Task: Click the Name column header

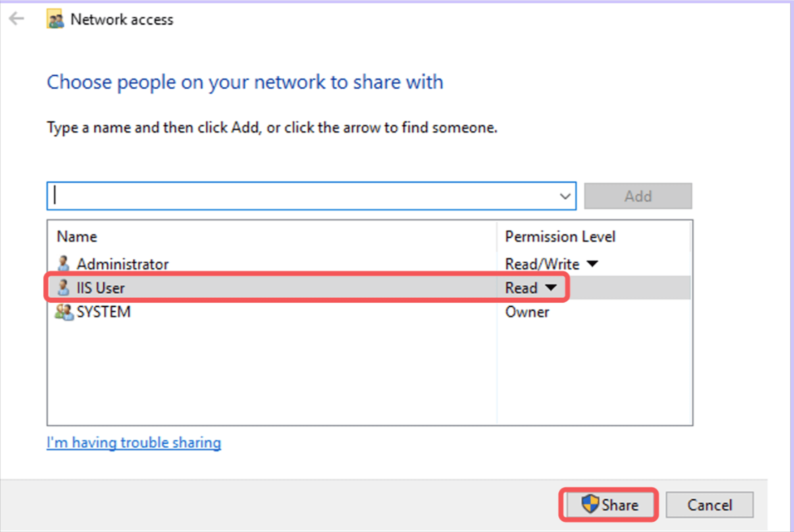Action: (77, 236)
